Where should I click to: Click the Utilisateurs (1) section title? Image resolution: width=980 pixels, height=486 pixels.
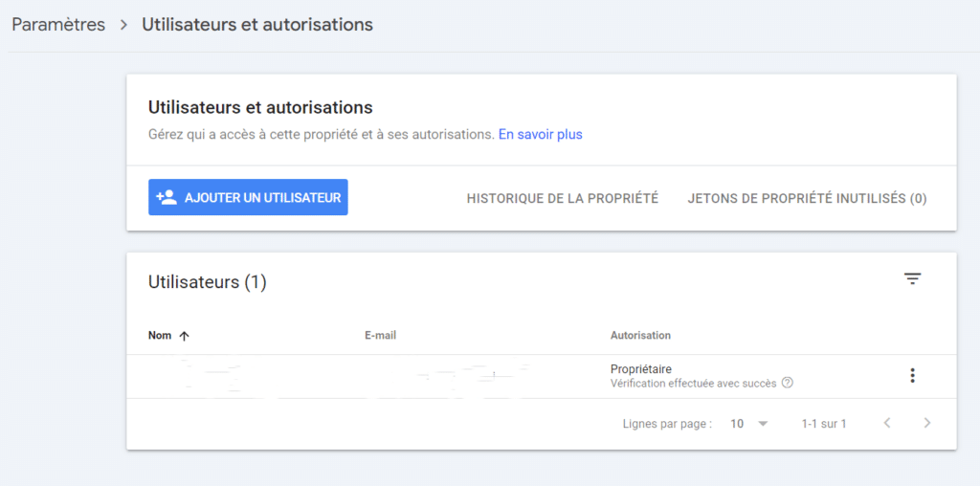point(207,282)
